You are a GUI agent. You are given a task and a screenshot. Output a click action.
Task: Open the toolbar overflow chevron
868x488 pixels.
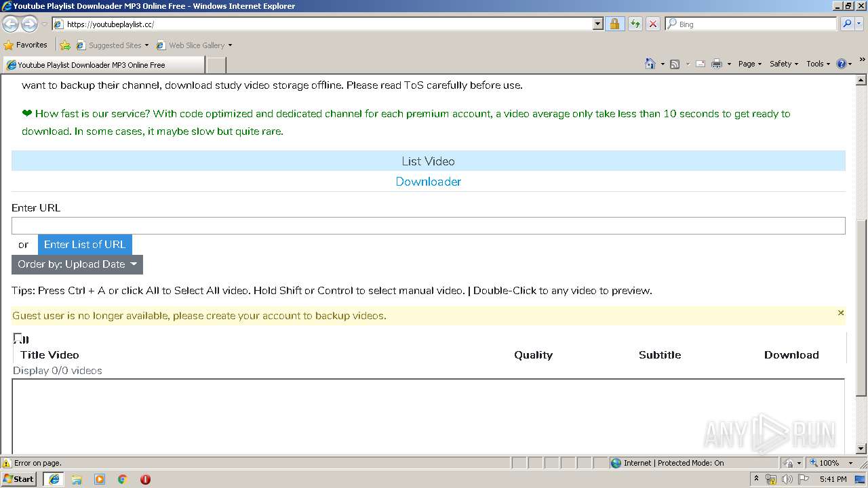[x=863, y=60]
